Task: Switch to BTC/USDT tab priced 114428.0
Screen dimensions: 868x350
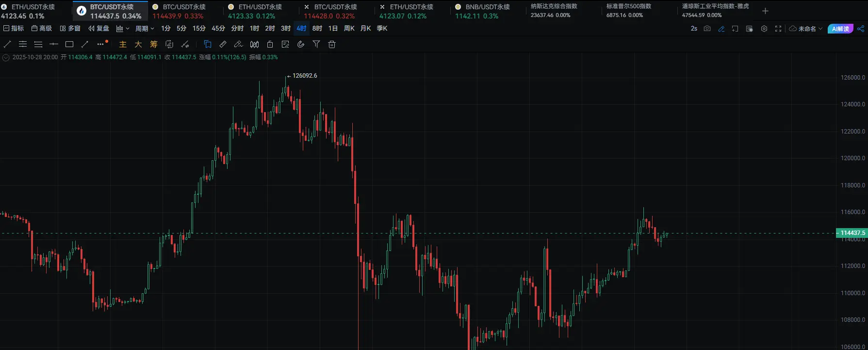Action: 336,11
